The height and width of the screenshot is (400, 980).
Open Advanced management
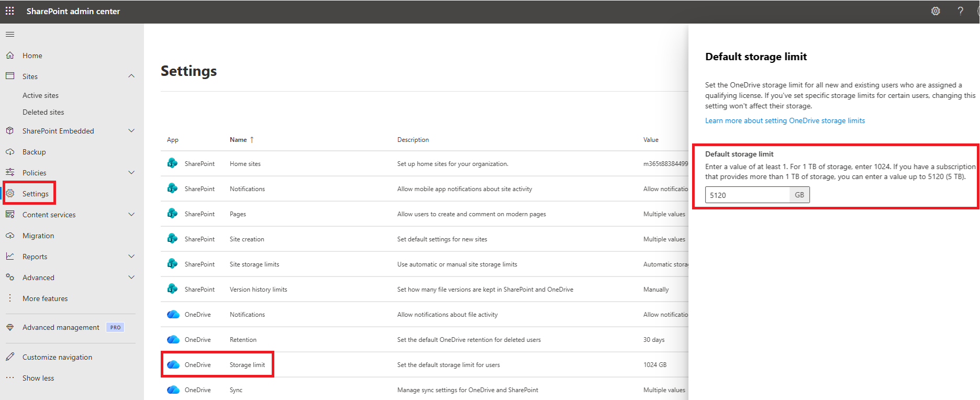(61, 327)
